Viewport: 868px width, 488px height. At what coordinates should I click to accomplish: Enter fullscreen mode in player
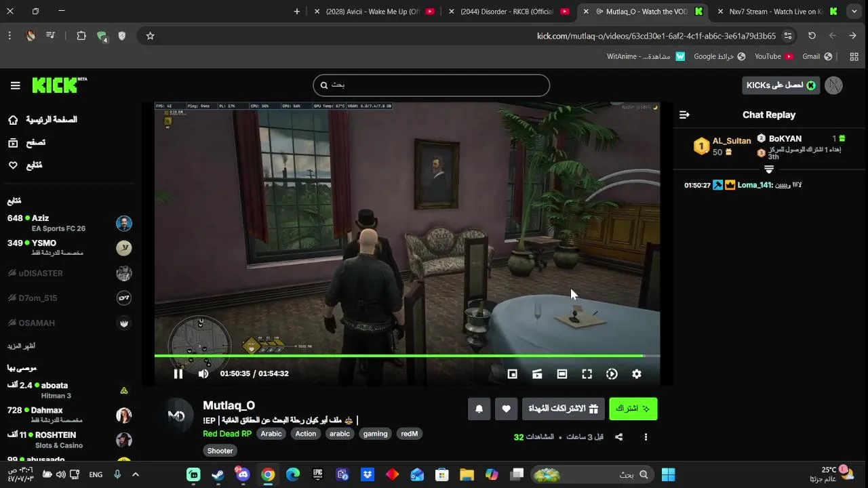pyautogui.click(x=587, y=373)
